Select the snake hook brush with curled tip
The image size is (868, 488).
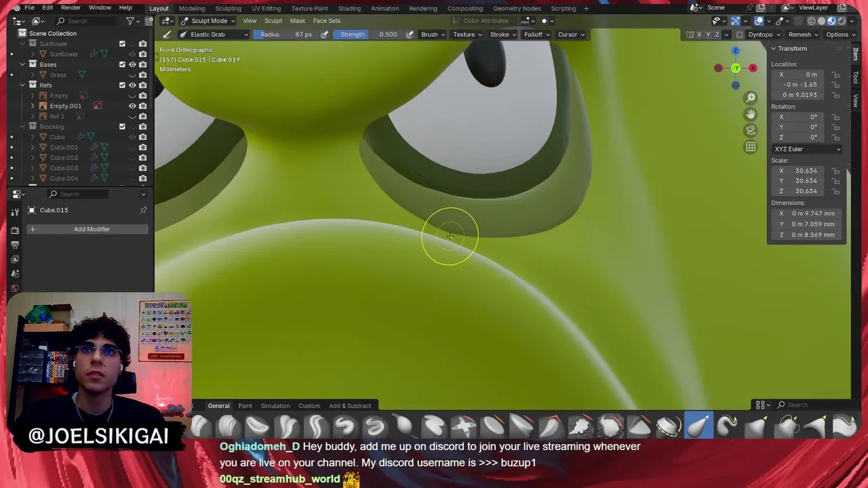coord(727,426)
